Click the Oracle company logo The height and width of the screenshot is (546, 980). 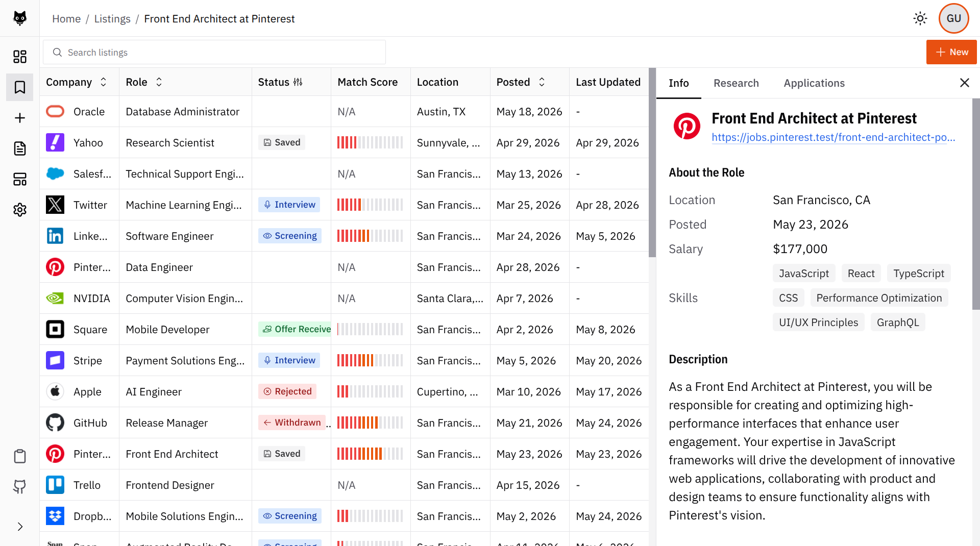pos(55,111)
